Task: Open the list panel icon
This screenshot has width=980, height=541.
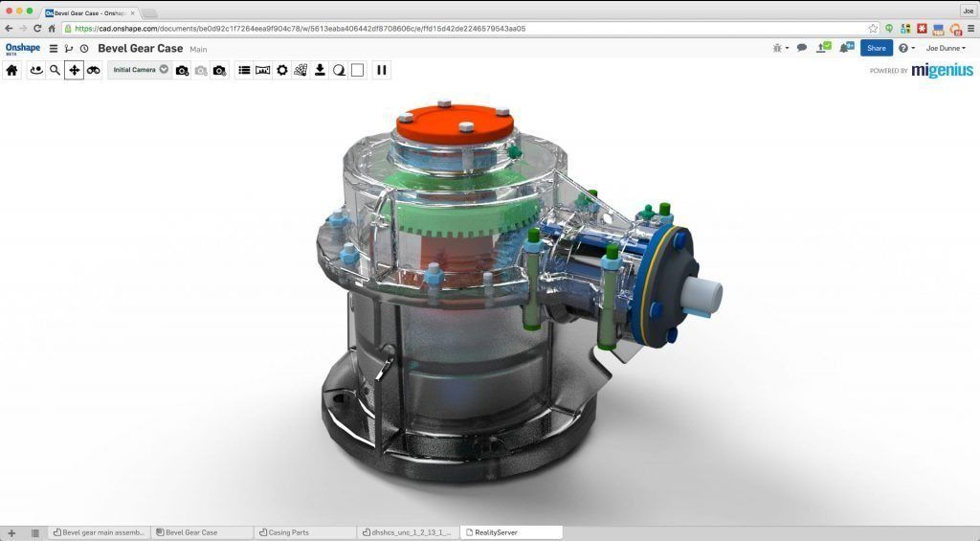Action: click(x=244, y=70)
